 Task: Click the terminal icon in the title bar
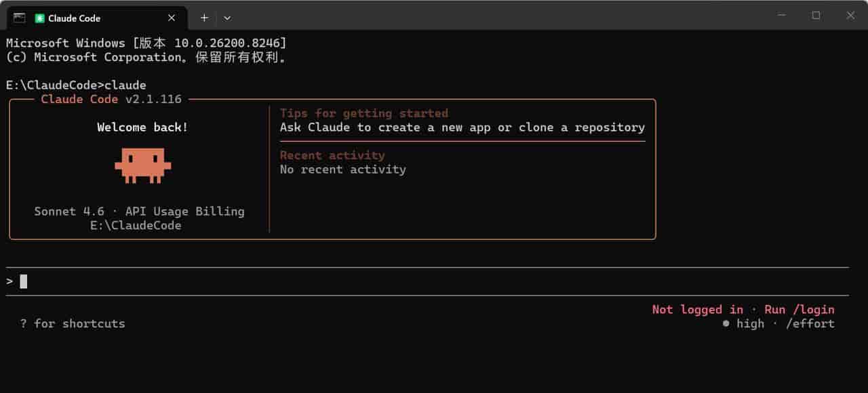[20, 18]
